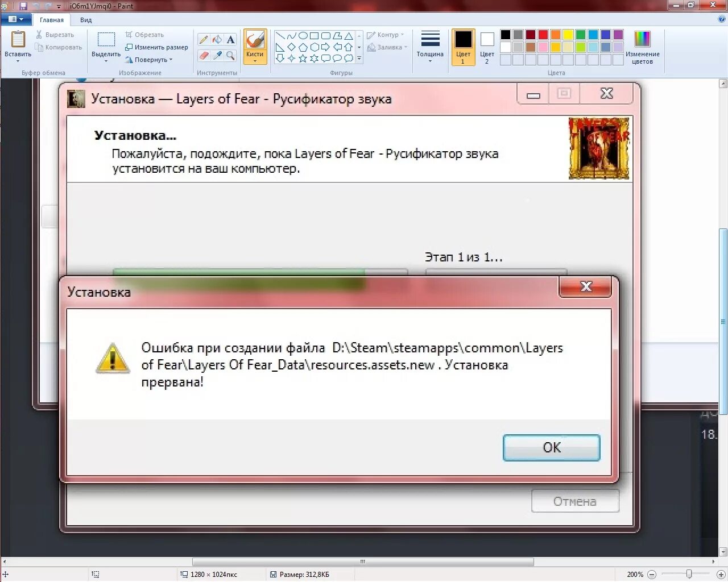Select the Text tool
Screen dimensions: 728x582
pyautogui.click(x=230, y=40)
